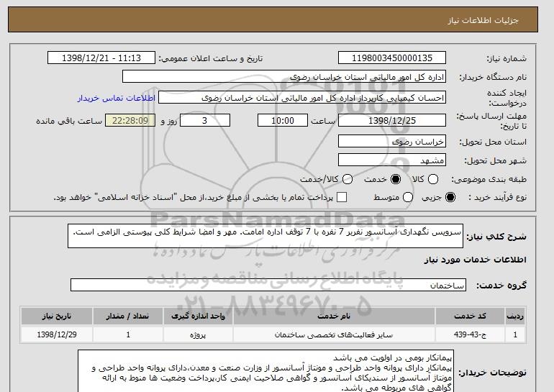Viewport: 554px width, 392px height.
Task: Click the response deadline date 1398/12/25
Action: pos(392,120)
